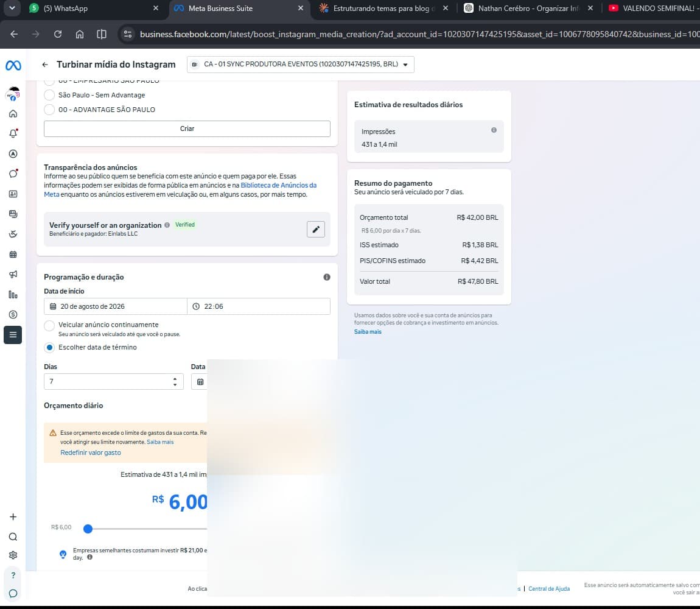Click browser home button
The width and height of the screenshot is (700, 609).
[x=80, y=34]
